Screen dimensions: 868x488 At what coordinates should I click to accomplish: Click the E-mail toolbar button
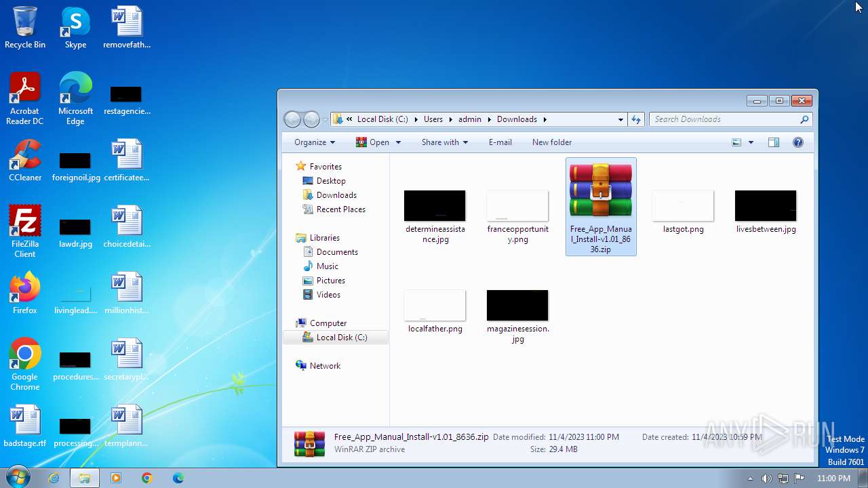pos(500,142)
